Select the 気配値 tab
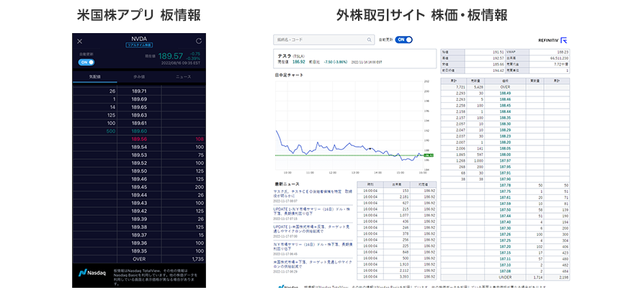644x295 pixels. point(94,76)
